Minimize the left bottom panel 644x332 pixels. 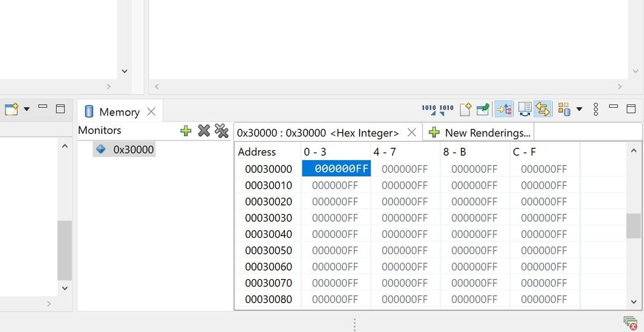click(43, 106)
